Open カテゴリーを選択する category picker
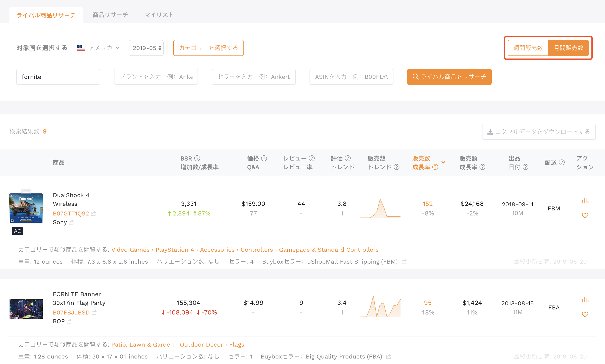Screen dimensions: 605x364 tap(208, 48)
